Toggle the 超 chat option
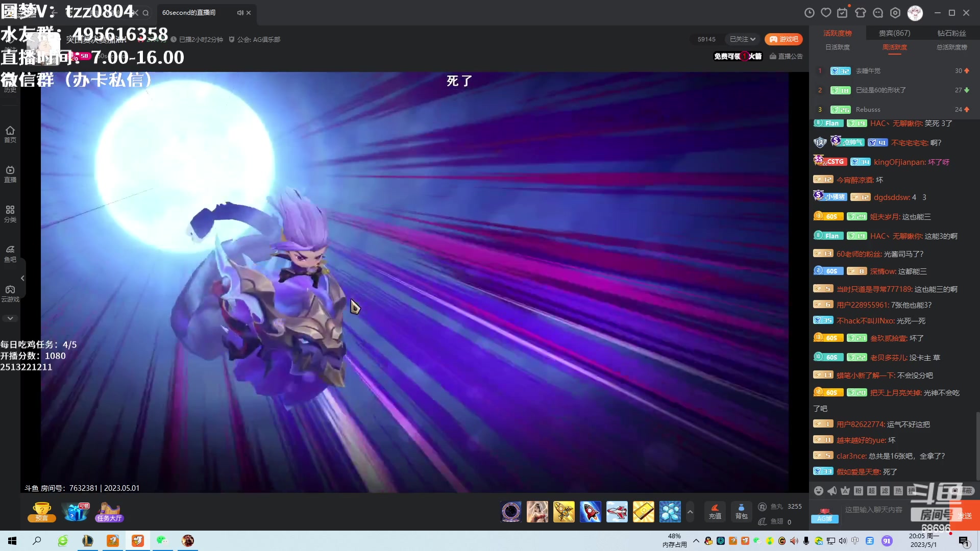Image resolution: width=980 pixels, height=551 pixels. [x=872, y=491]
